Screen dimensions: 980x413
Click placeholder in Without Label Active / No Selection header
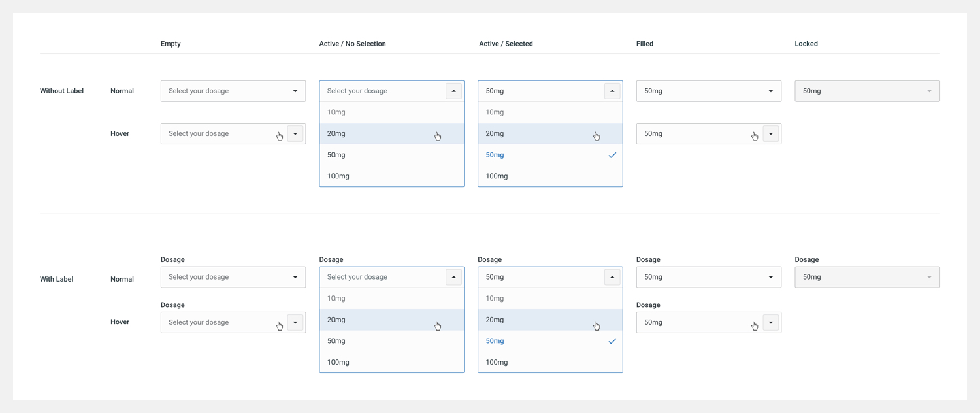357,91
